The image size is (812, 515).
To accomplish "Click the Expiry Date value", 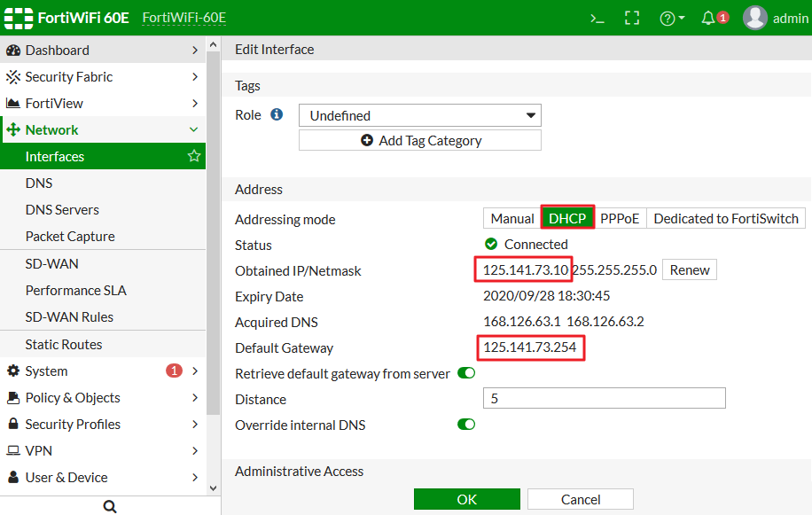I will (546, 295).
